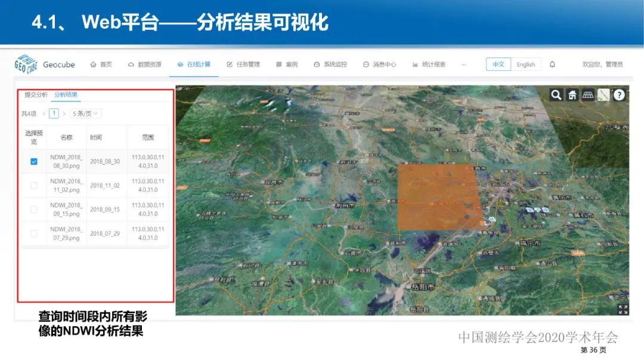Uncheck the NDWI_2018_08_30.png preview checkbox
Image resolution: width=644 pixels, height=362 pixels.
33,160
